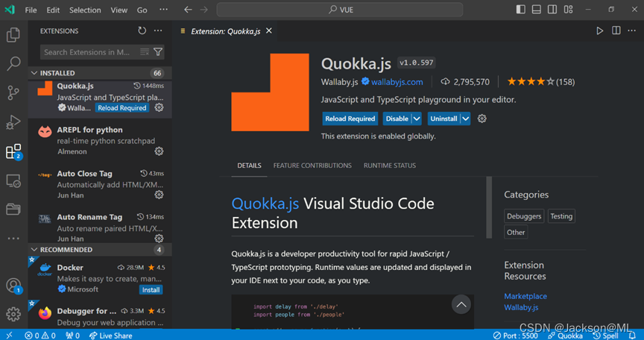This screenshot has width=644, height=340.
Task: Click the large Reload Required button
Action: coord(350,119)
